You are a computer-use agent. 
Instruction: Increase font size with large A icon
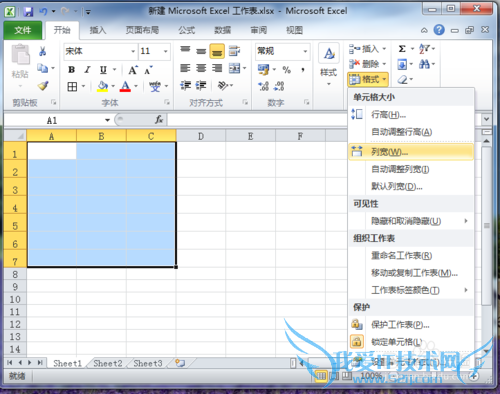click(x=133, y=70)
